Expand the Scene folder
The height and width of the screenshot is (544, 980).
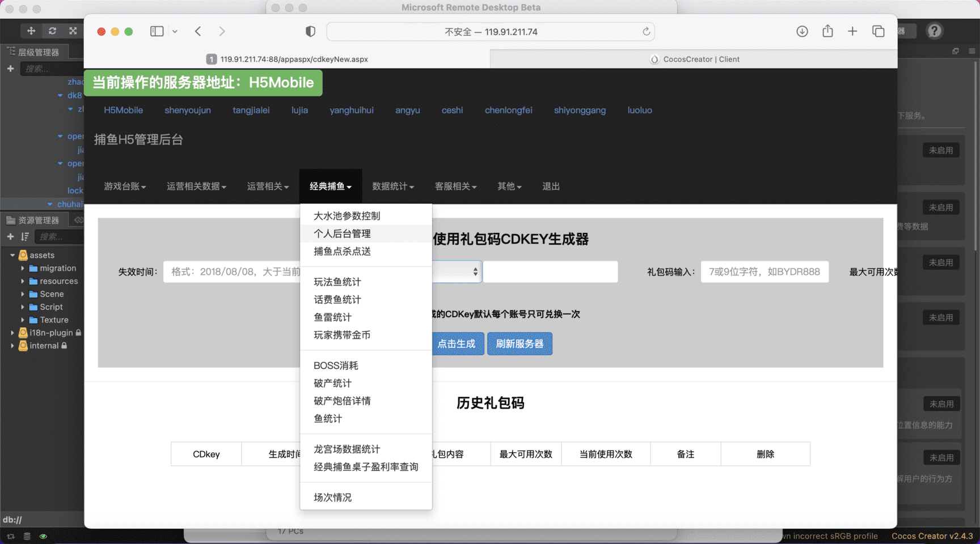point(22,294)
